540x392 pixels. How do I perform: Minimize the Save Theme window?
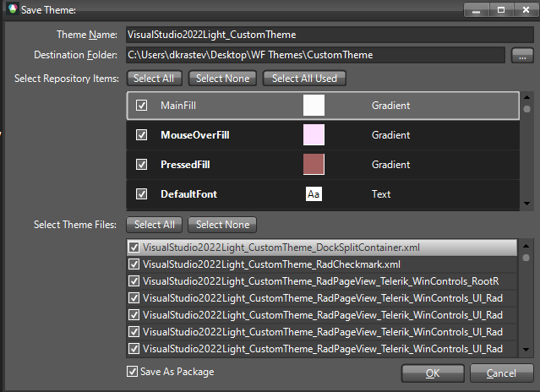pos(477,10)
